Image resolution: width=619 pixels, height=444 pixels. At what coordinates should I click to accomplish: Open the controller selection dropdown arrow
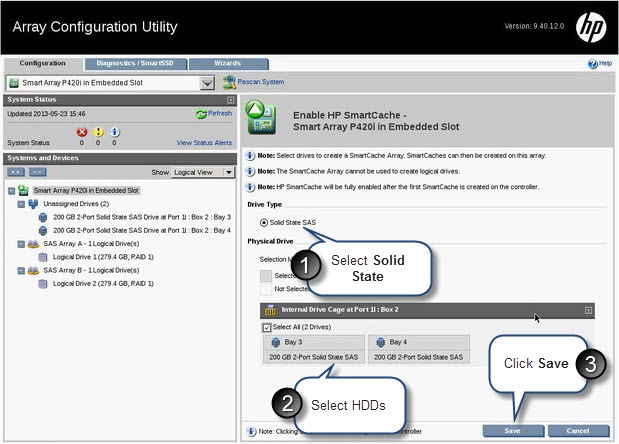[207, 83]
